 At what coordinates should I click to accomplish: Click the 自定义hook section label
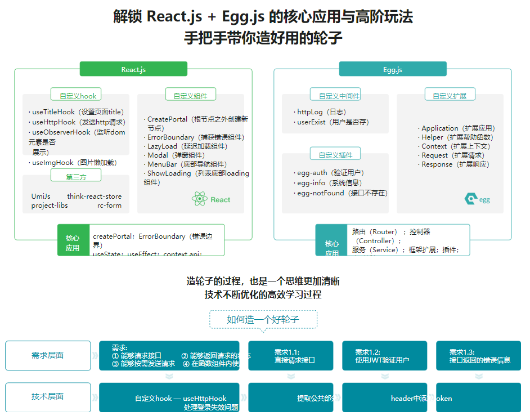click(75, 95)
